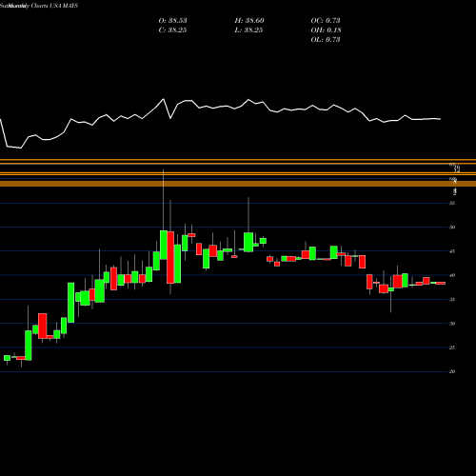Select the close value 'C: 38.25'
This screenshot has height=476, width=476.
172,30
